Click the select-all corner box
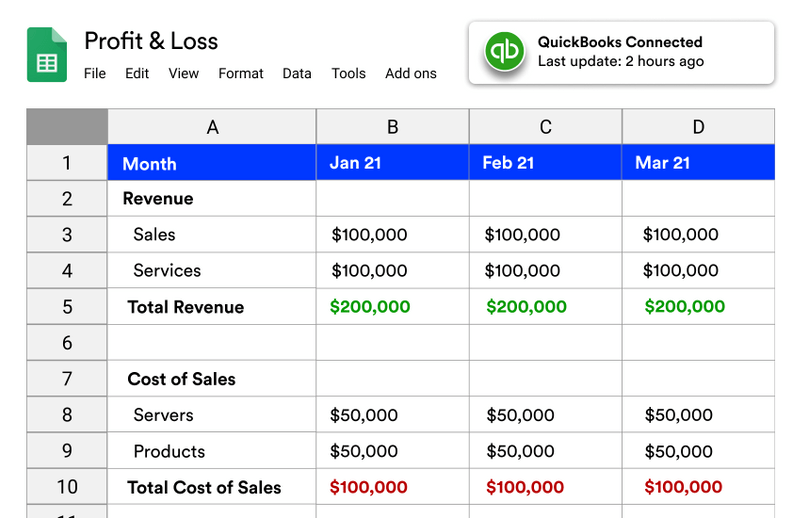 pyautogui.click(x=67, y=127)
